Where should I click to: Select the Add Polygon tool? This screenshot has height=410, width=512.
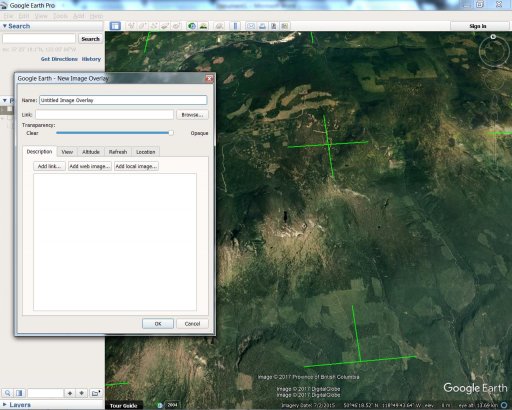point(142,26)
